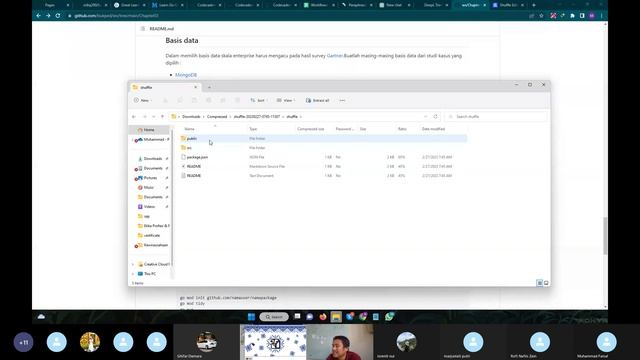The height and width of the screenshot is (360, 640).
Task: Add a new File Explorer tab
Action: [x=209, y=87]
